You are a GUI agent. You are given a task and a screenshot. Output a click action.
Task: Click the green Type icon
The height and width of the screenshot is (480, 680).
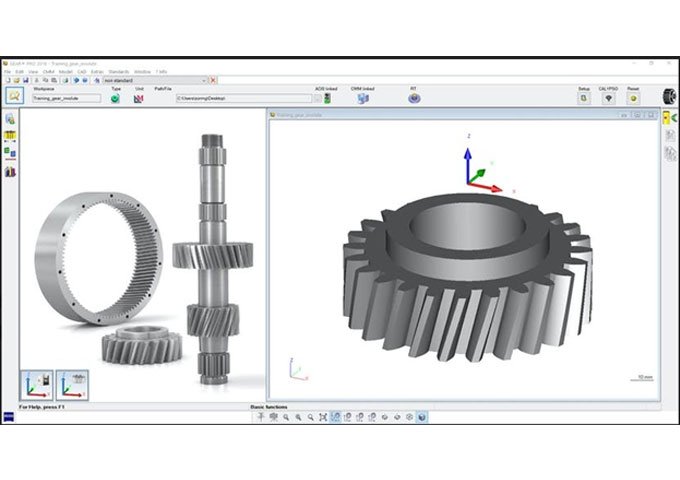coord(116,98)
